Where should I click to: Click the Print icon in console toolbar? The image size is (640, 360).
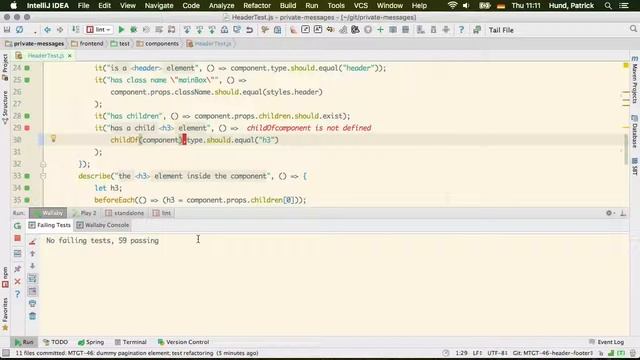(x=33, y=303)
